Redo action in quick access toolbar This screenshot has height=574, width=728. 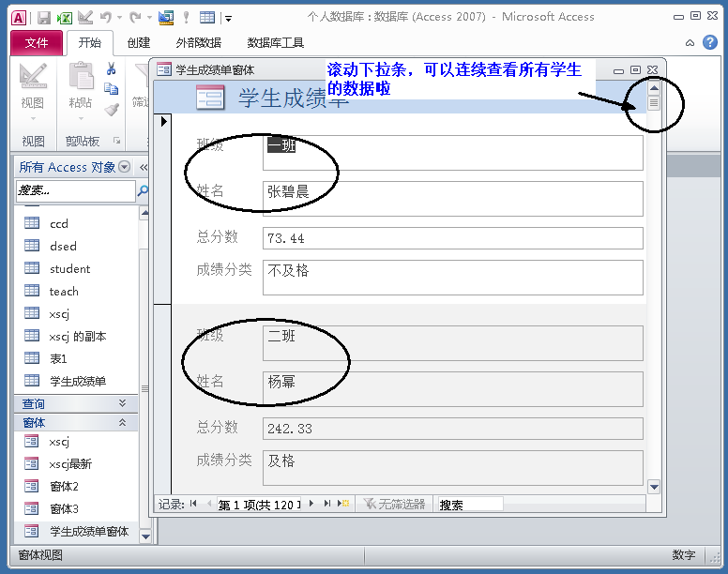click(135, 18)
